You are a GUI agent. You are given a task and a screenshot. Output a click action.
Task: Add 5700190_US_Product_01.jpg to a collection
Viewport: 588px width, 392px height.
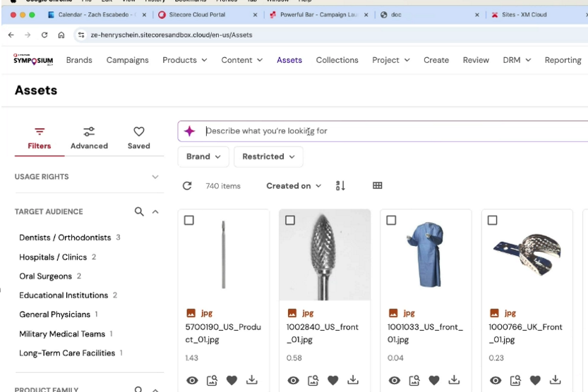click(x=212, y=381)
